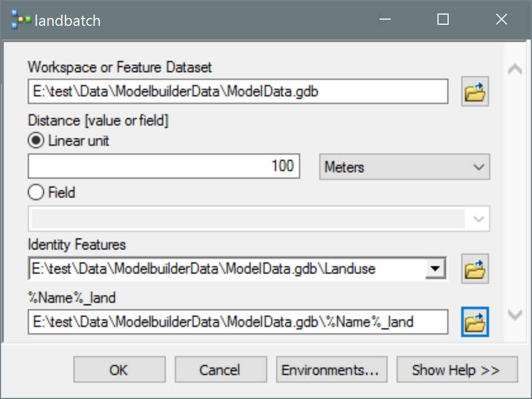Click the Identity Features path text box
The height and width of the screenshot is (399, 532).
[225, 270]
